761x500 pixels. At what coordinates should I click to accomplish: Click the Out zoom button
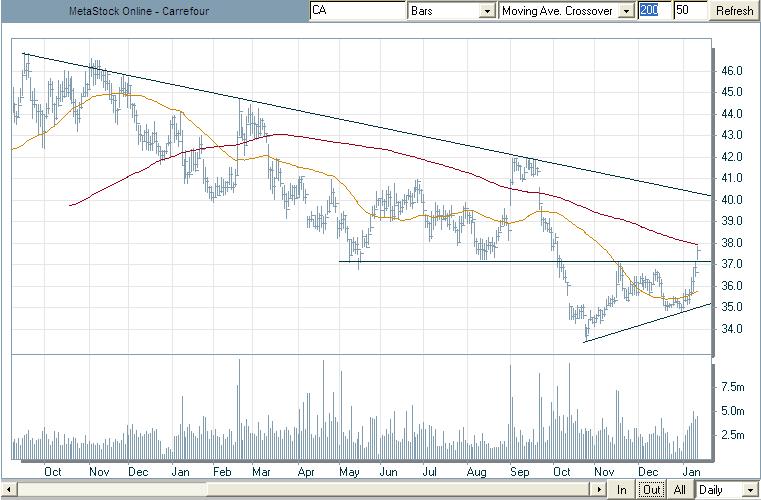[x=651, y=489]
